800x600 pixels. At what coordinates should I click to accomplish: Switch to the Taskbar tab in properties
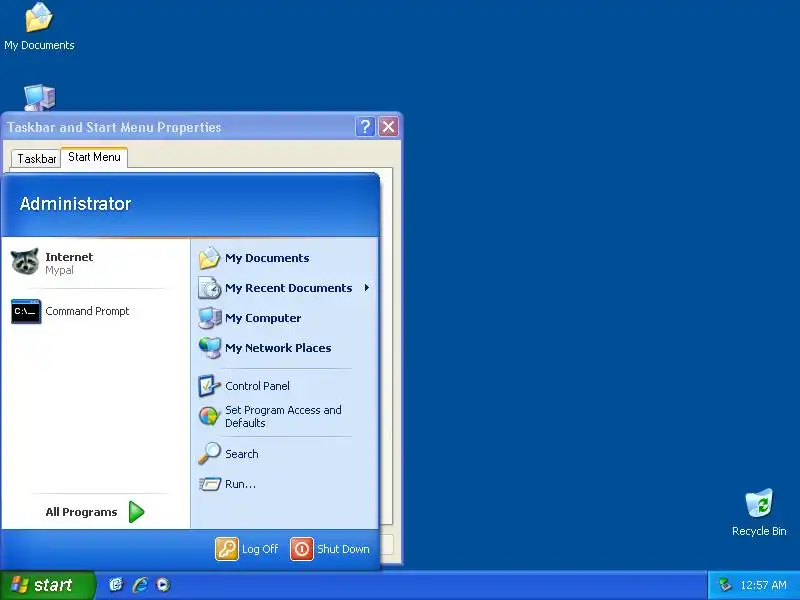(36, 159)
